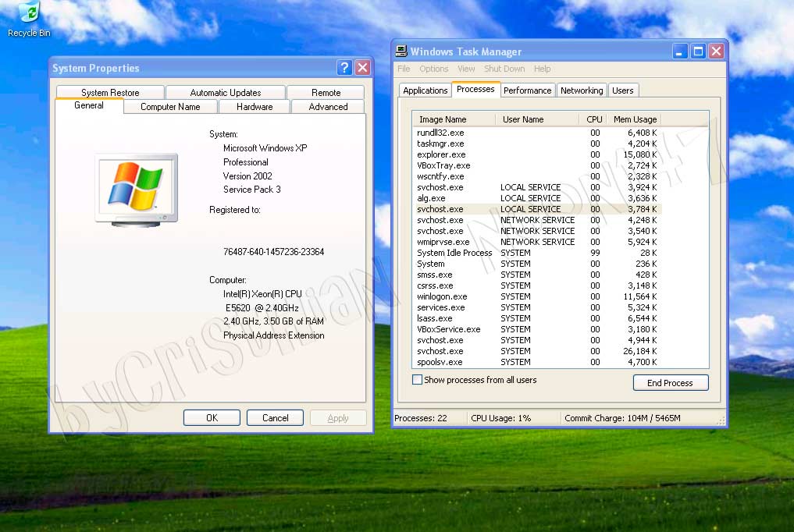Click the System Properties help question-mark button
794x532 pixels.
pyautogui.click(x=344, y=68)
